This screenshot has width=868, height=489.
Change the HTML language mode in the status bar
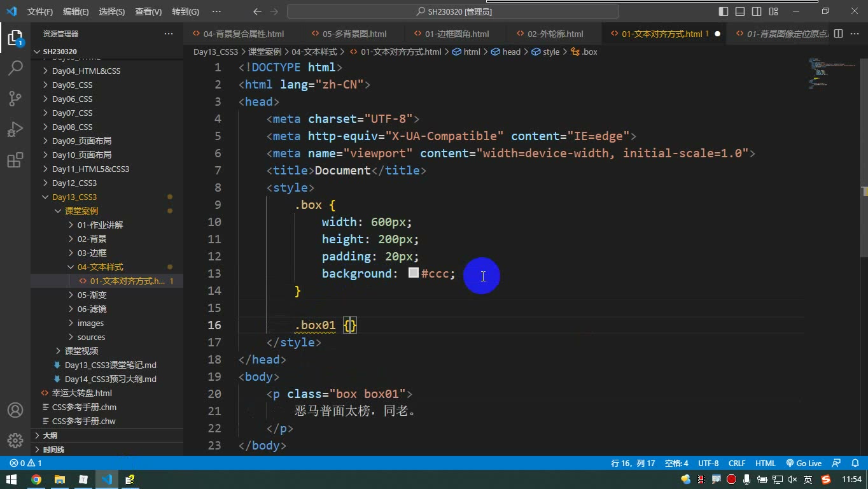(x=765, y=464)
